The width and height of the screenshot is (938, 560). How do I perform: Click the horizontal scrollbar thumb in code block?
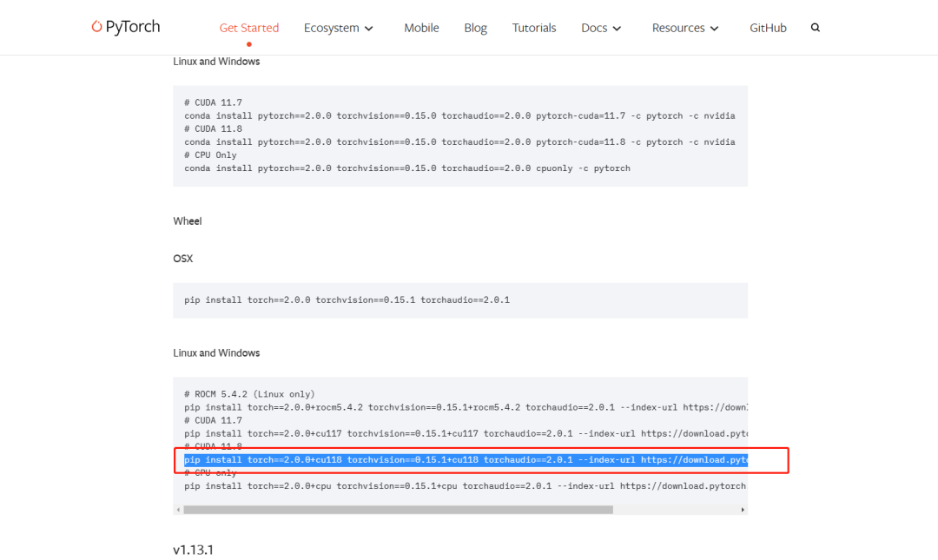pos(399,510)
